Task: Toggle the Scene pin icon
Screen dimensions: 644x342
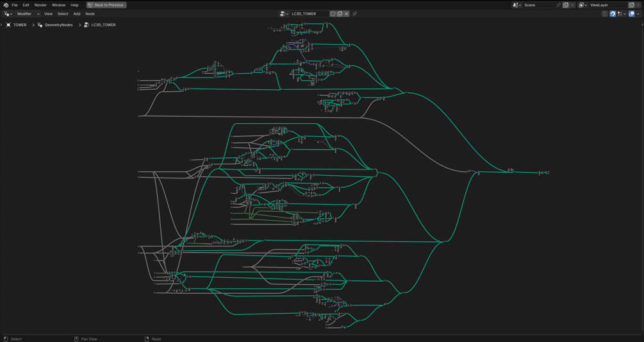Action: (559, 5)
